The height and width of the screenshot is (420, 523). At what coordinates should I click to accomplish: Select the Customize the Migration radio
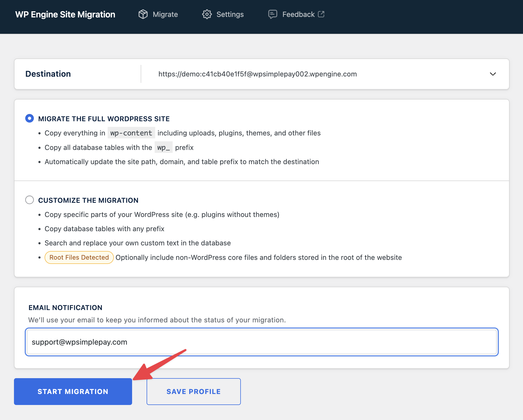click(30, 200)
